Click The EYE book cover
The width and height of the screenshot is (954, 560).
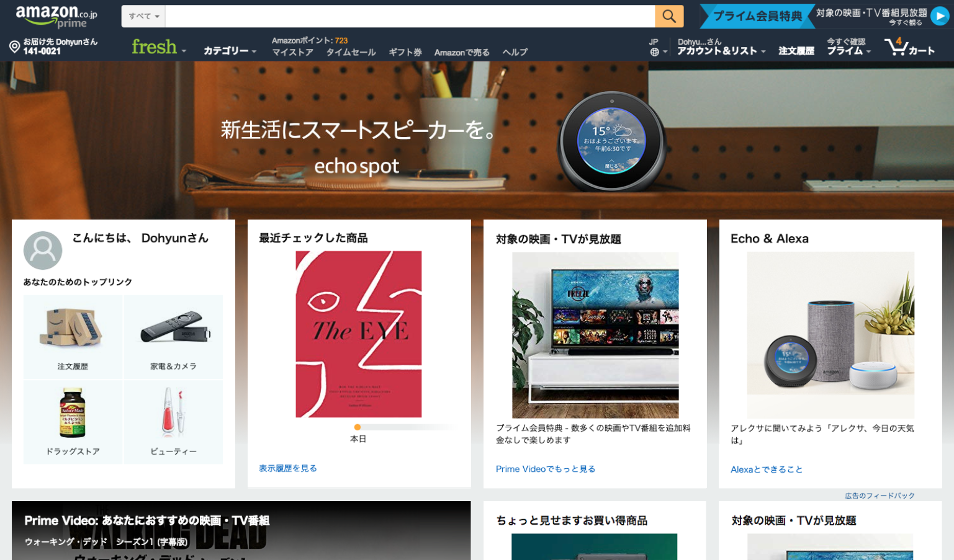click(359, 334)
